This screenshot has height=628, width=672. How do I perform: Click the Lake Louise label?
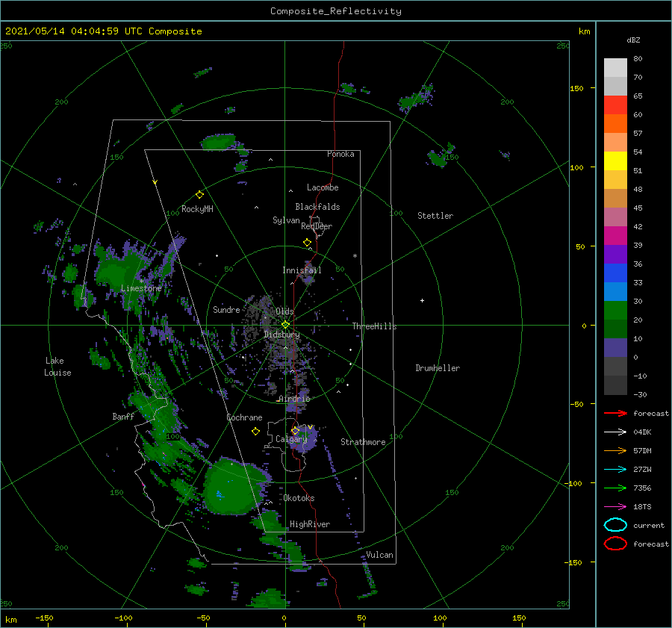point(57,367)
